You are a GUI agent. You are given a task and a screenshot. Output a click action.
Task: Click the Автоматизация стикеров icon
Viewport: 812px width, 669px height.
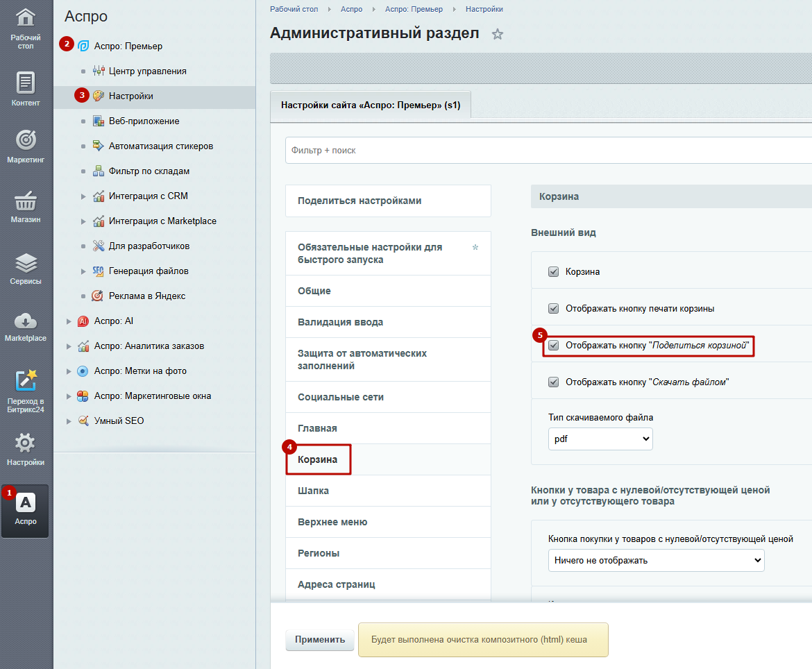(x=99, y=146)
